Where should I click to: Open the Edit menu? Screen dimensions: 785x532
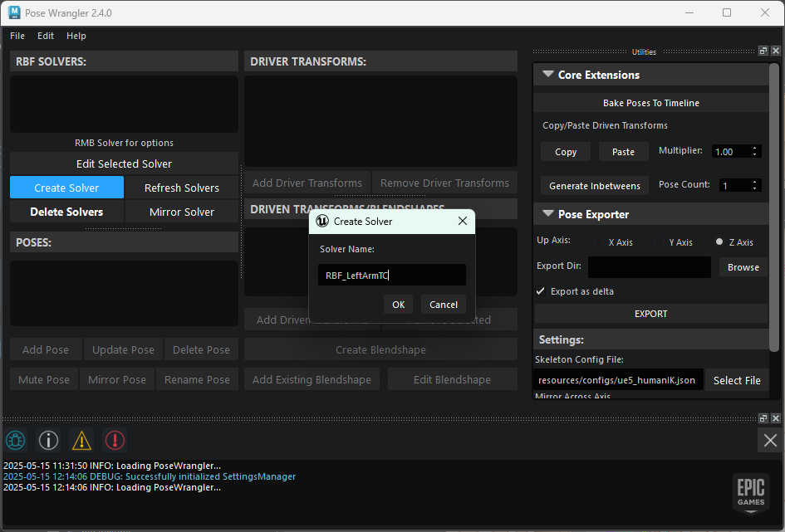pos(46,36)
